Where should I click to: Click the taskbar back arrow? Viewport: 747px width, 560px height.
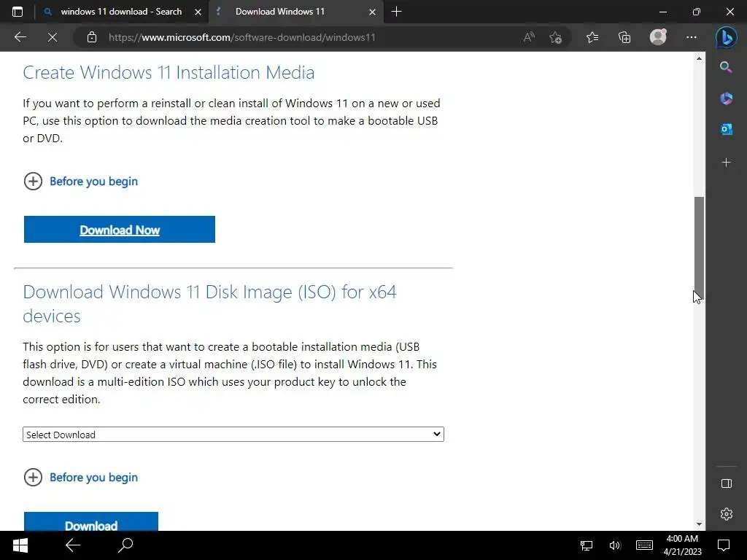point(73,545)
